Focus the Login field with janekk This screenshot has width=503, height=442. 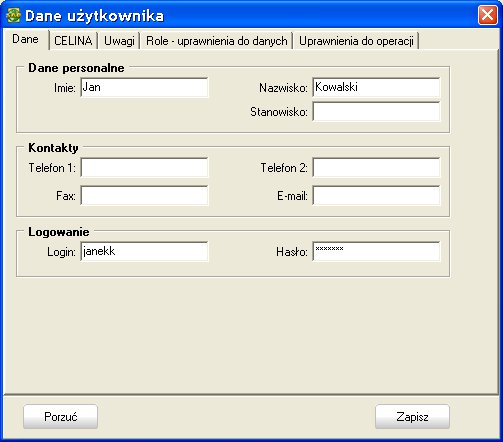tap(144, 251)
